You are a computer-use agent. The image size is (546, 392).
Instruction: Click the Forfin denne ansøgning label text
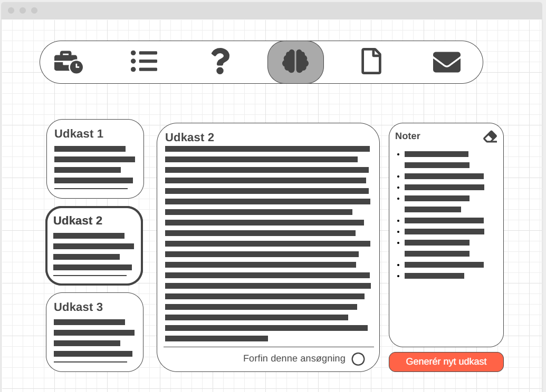pos(294,359)
